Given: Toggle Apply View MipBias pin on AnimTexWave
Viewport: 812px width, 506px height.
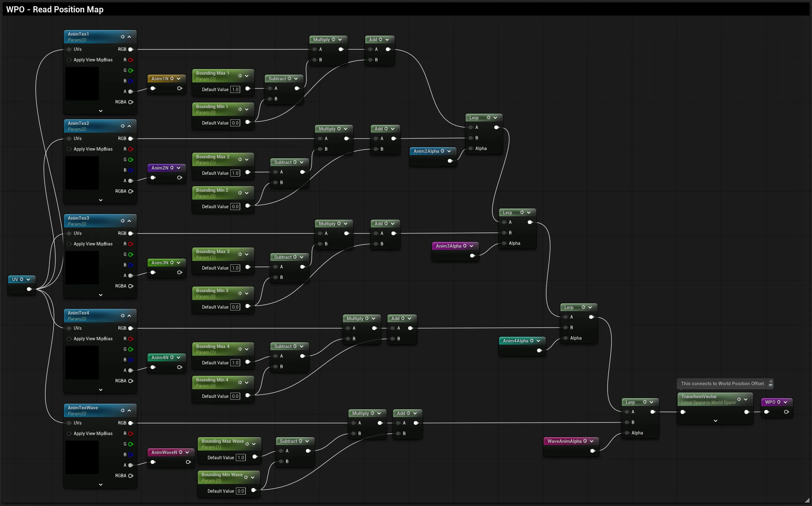Looking at the screenshot, I should [69, 434].
